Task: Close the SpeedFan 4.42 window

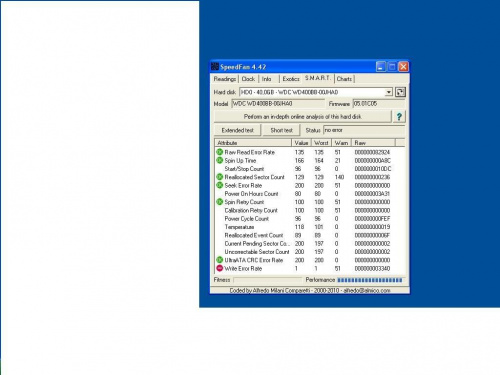Action: (403, 67)
